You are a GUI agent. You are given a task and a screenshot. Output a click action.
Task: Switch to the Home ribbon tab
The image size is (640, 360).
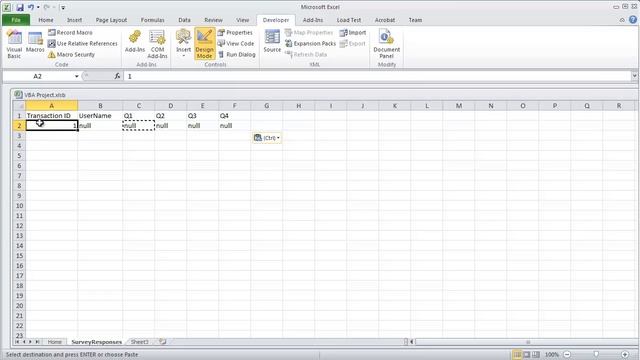(46, 20)
